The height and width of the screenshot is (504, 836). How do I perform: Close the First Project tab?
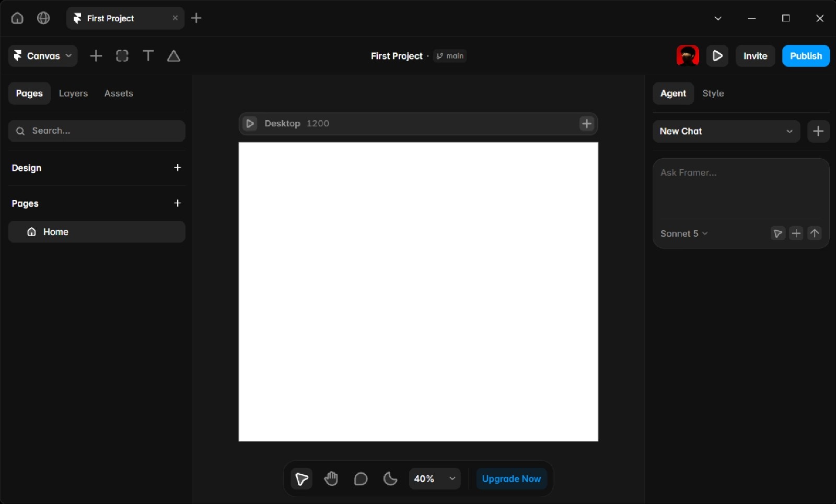pos(175,18)
